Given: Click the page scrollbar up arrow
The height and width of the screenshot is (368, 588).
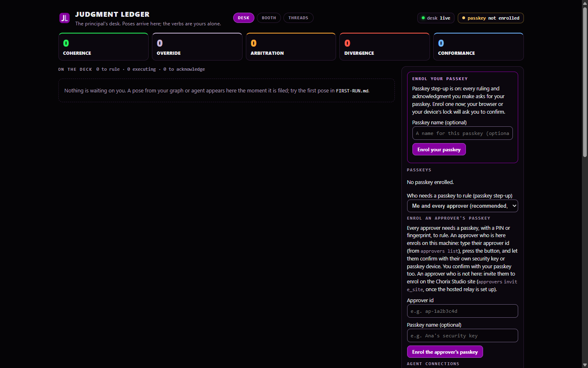Looking at the screenshot, I should click(585, 3).
